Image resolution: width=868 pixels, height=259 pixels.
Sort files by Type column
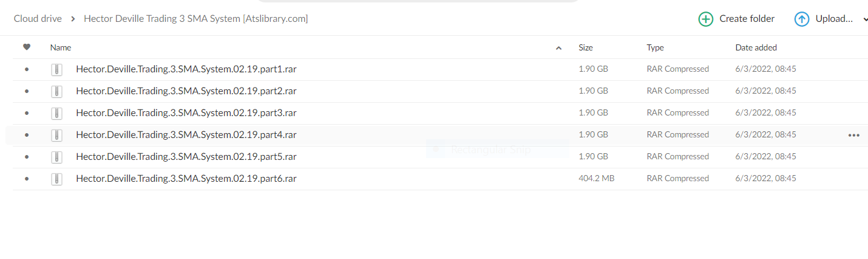coord(655,47)
